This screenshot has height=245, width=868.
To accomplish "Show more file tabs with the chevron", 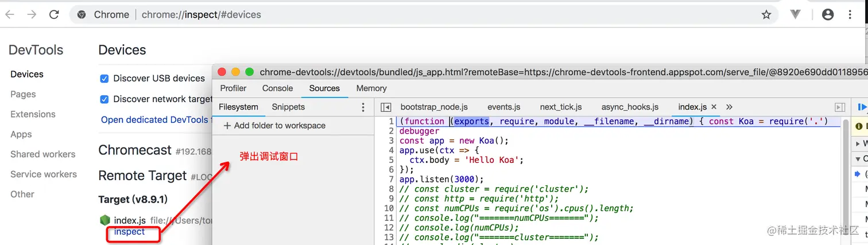I will point(730,107).
